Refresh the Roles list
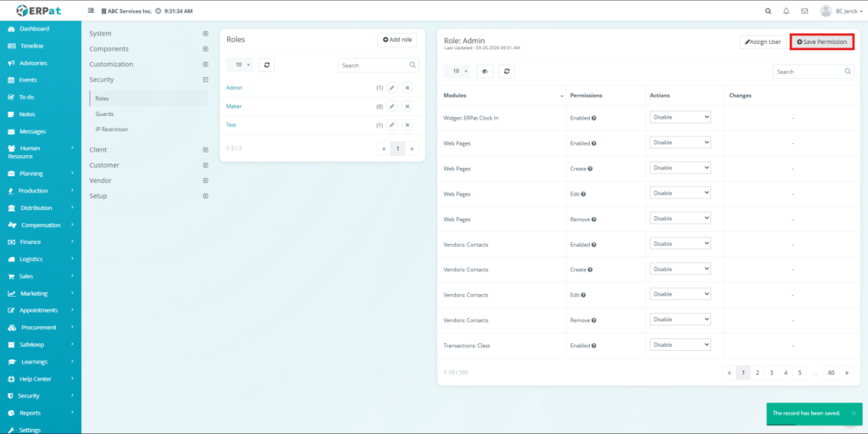 pyautogui.click(x=266, y=64)
